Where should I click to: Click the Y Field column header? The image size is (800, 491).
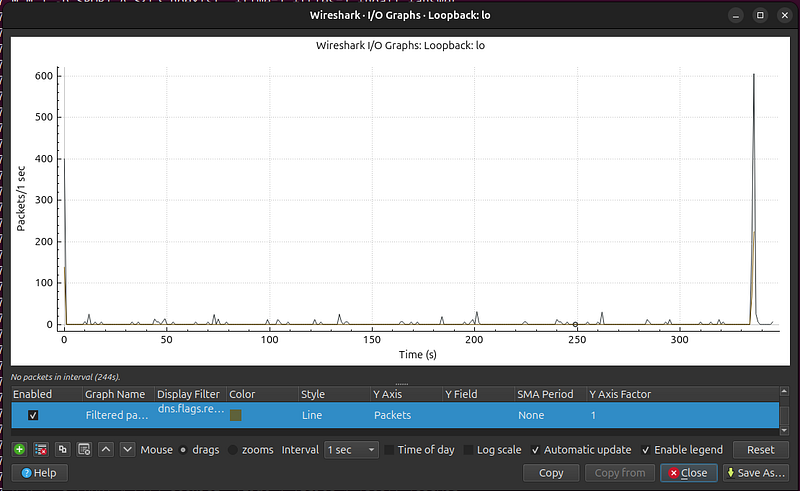click(x=479, y=394)
